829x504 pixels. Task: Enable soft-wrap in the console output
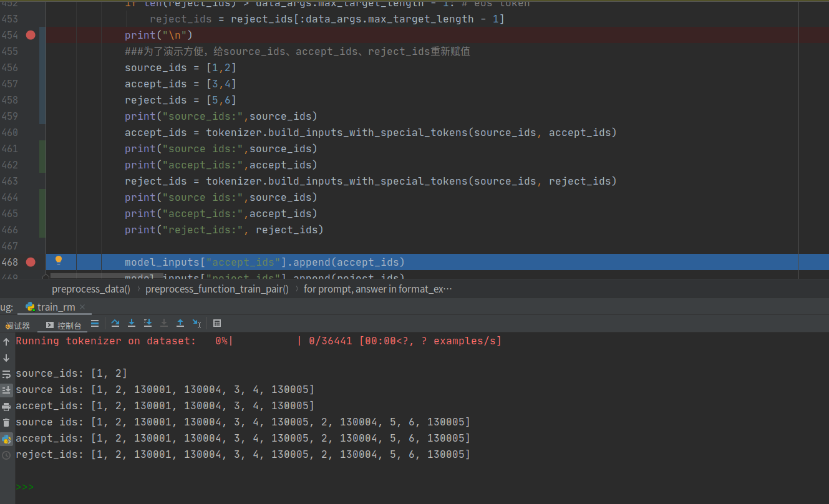tap(6, 374)
